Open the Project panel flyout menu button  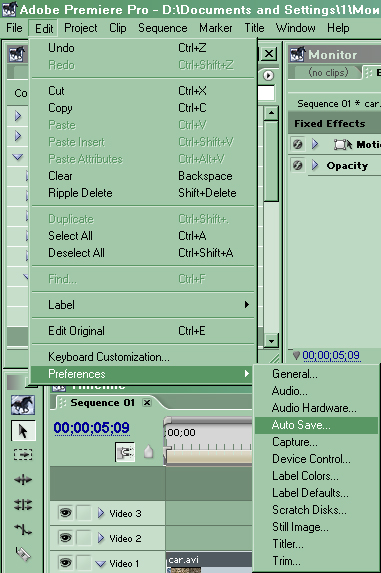(268, 75)
